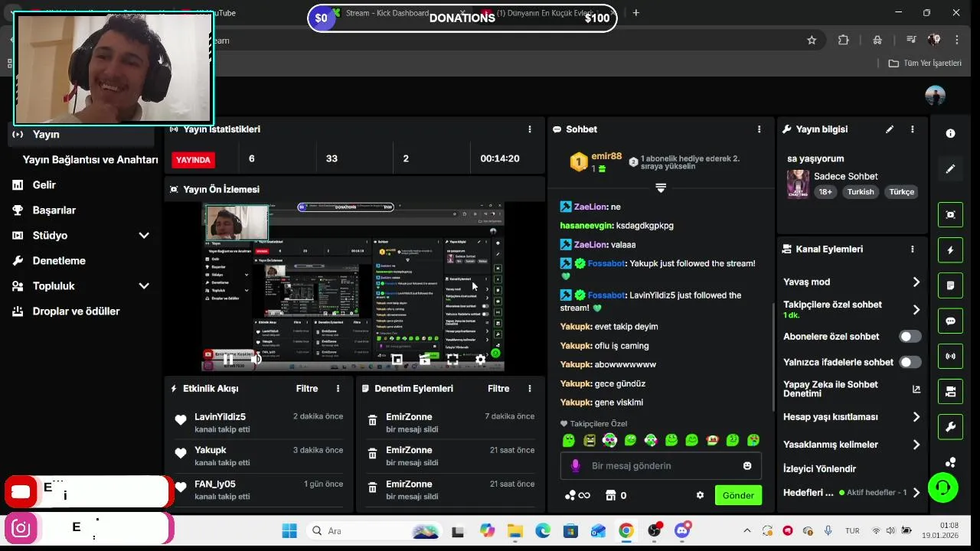Click the green headset support button
Screen dimensions: 980x551
pyautogui.click(x=942, y=487)
